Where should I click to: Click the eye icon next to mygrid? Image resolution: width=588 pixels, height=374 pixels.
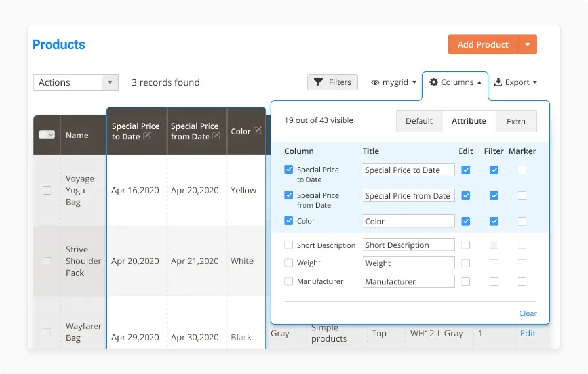(375, 83)
